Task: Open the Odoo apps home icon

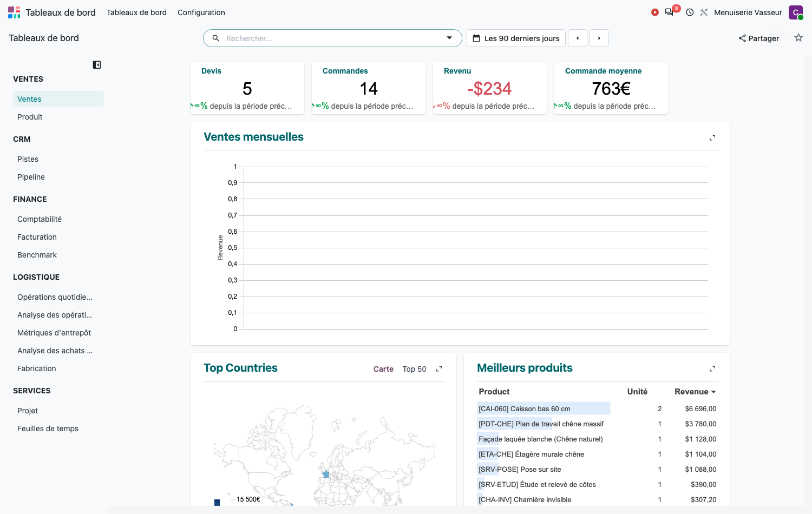Action: point(14,12)
